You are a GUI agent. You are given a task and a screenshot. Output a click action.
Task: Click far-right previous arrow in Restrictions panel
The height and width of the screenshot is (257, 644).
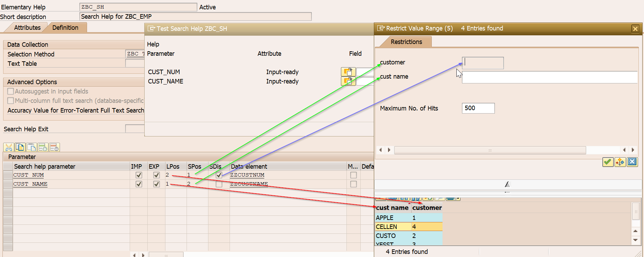coord(624,150)
